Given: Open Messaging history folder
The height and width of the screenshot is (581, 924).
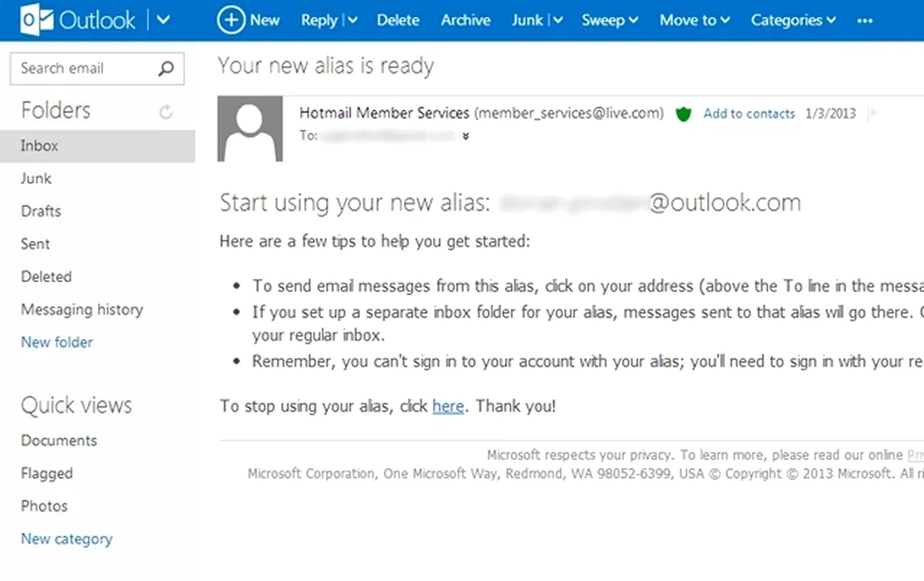Looking at the screenshot, I should [x=82, y=310].
